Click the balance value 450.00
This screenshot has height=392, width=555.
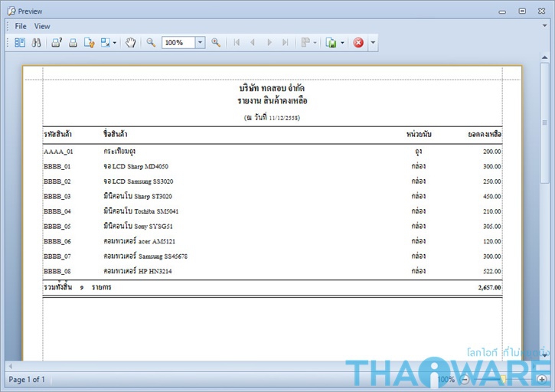pyautogui.click(x=492, y=196)
